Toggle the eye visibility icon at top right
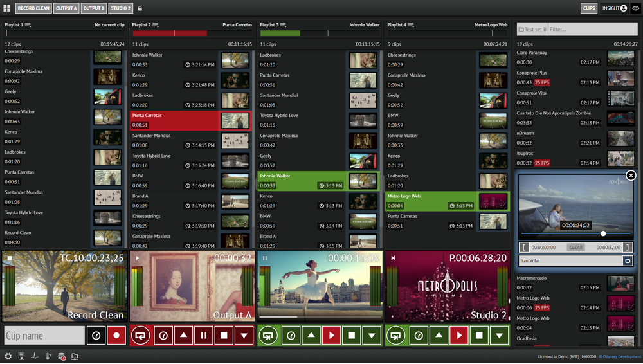 [636, 8]
